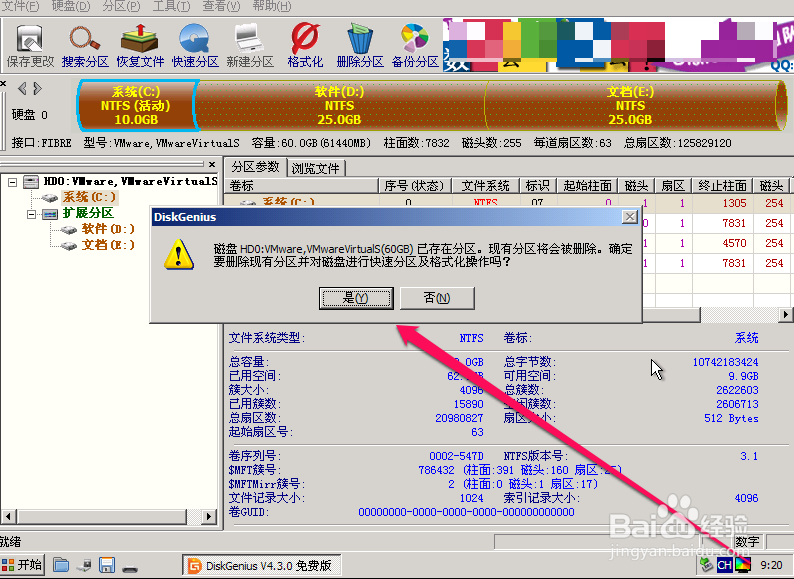The image size is (794, 579).
Task: Open the folder icon in the quick launch bar
Action: tap(61, 564)
